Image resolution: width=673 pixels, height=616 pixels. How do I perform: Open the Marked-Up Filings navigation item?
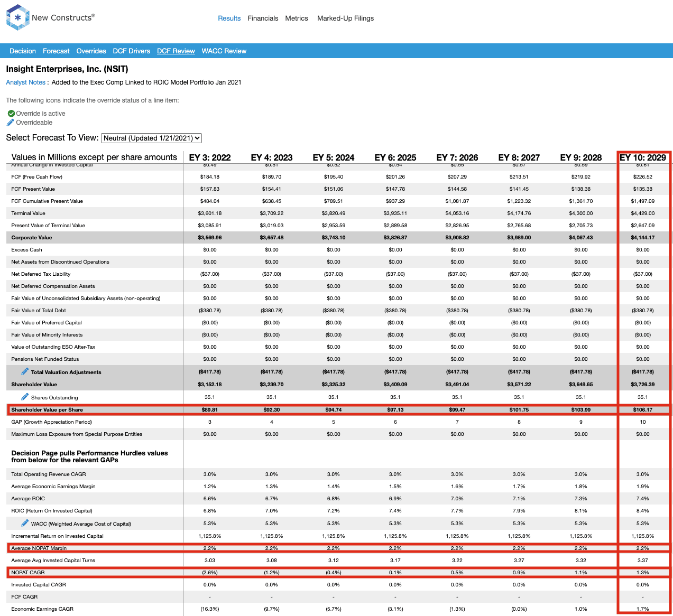pos(345,18)
